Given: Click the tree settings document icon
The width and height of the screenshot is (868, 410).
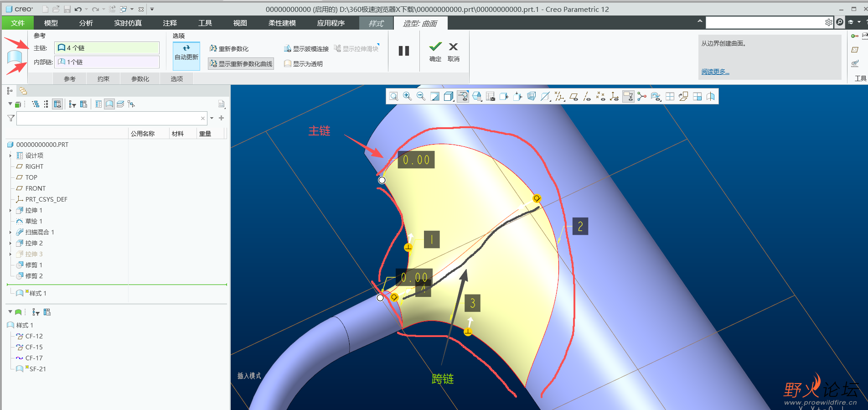Looking at the screenshot, I should coord(222,104).
